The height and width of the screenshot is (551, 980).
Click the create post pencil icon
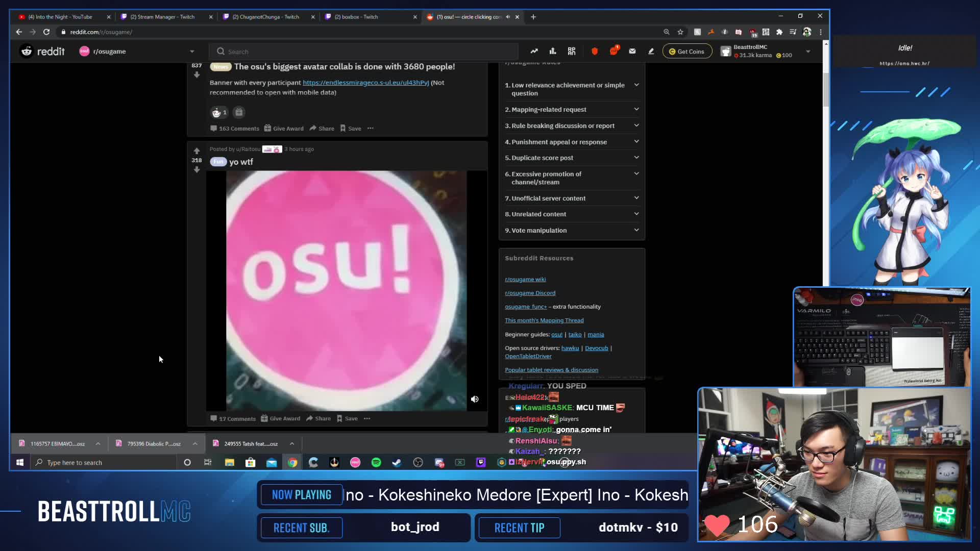click(x=651, y=51)
